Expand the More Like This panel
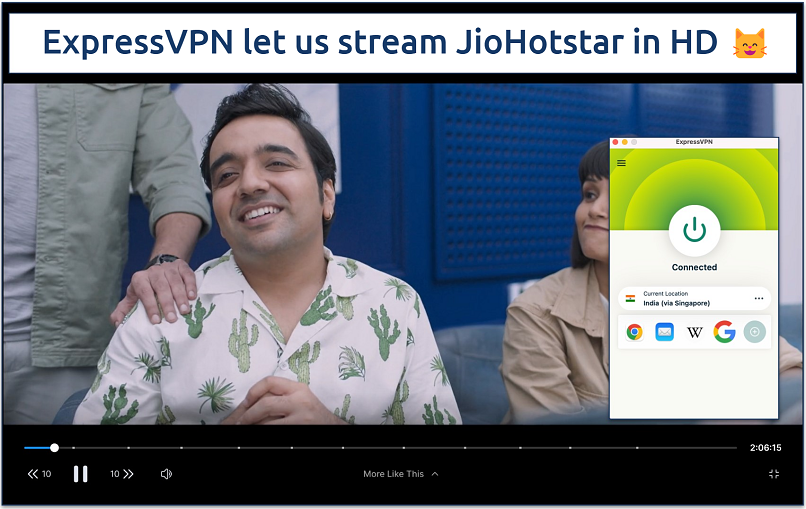 pos(400,474)
